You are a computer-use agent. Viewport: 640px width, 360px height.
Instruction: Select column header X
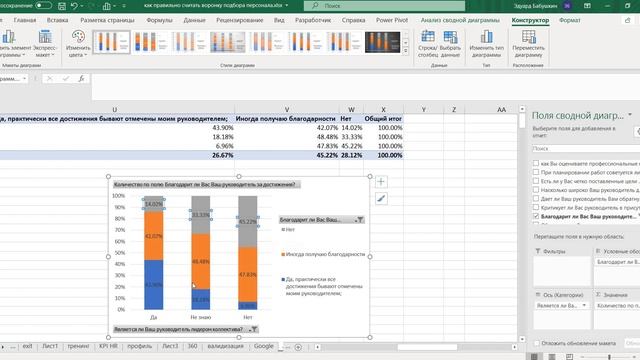(x=383, y=109)
